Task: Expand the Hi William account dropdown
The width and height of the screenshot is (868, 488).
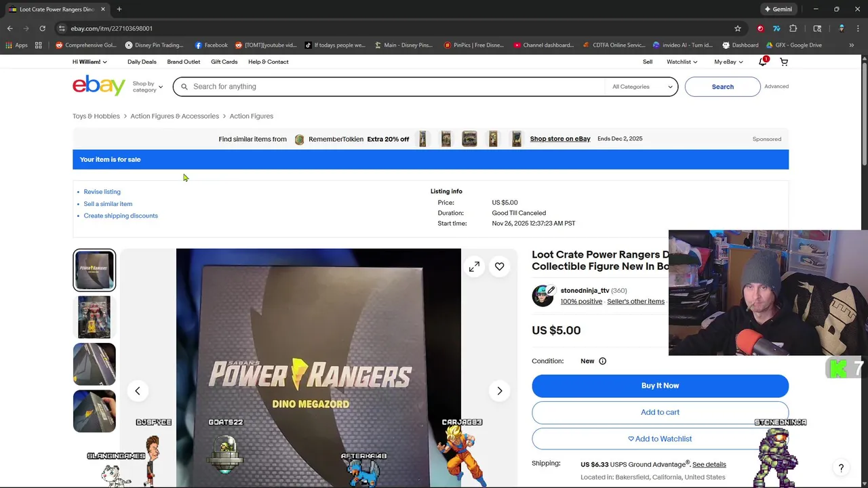Action: [x=90, y=62]
